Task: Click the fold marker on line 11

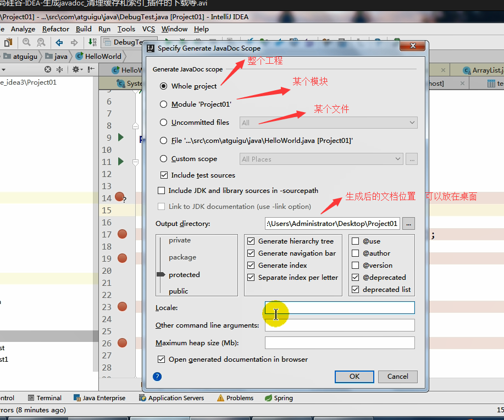Action: (135, 162)
